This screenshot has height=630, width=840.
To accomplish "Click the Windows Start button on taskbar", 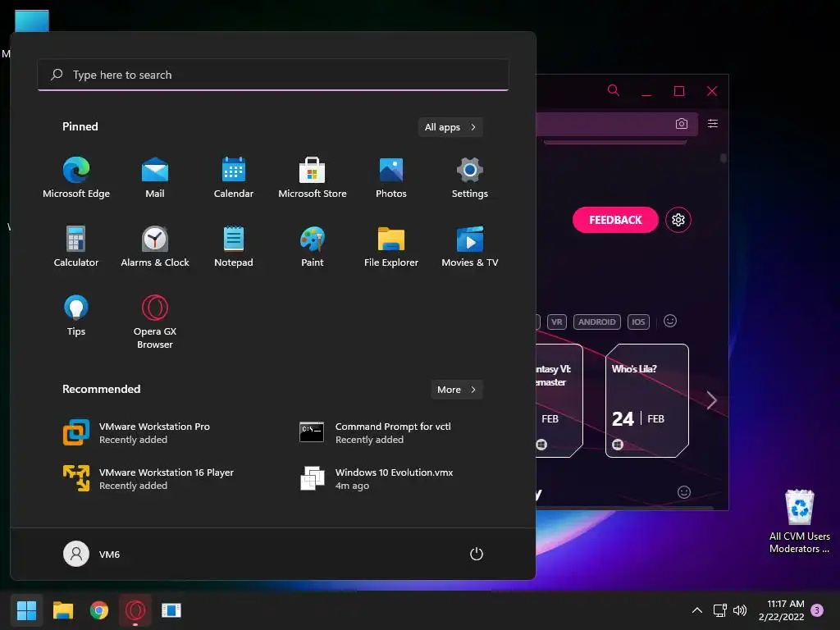I will 26,610.
